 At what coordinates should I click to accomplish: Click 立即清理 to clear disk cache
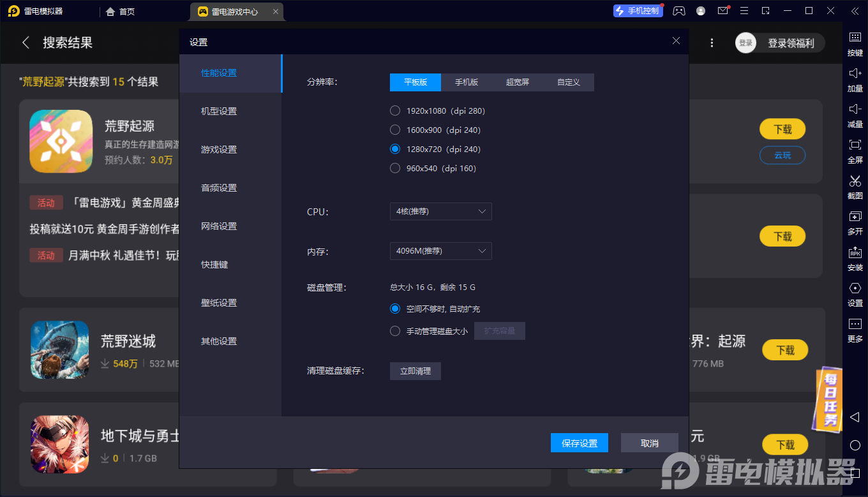tap(415, 371)
